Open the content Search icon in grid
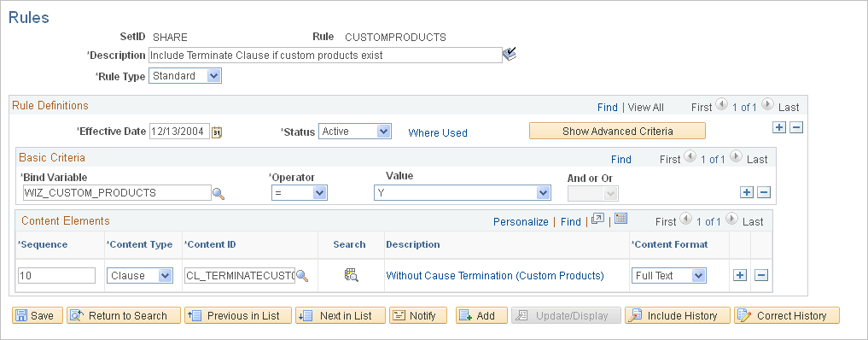Screen dimensions: 868x340 pos(351,275)
